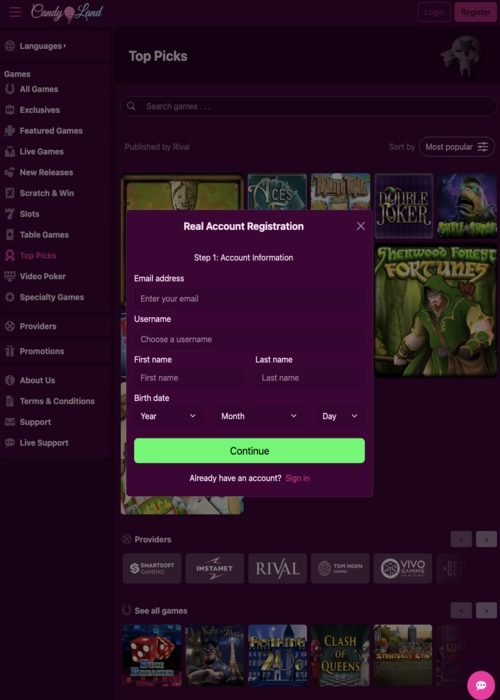The height and width of the screenshot is (700, 500).
Task: Click the Continue button
Action: 250,450
